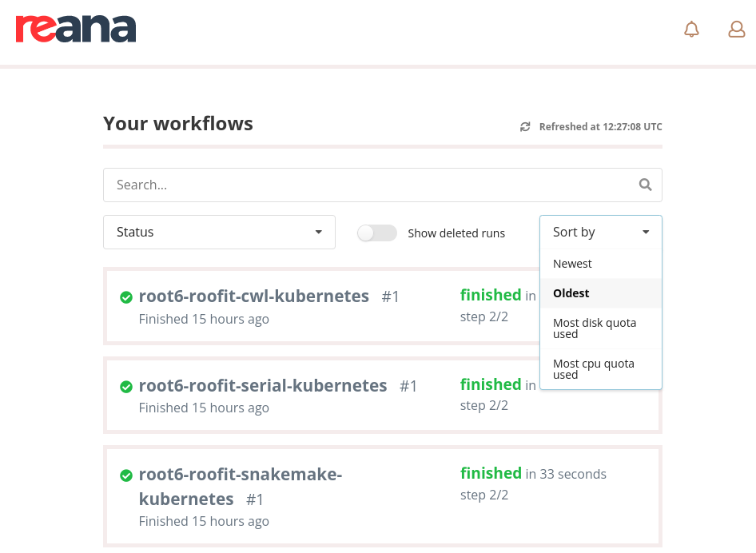Click the refresh workflows icon
This screenshot has height=553, width=756.
tap(525, 126)
